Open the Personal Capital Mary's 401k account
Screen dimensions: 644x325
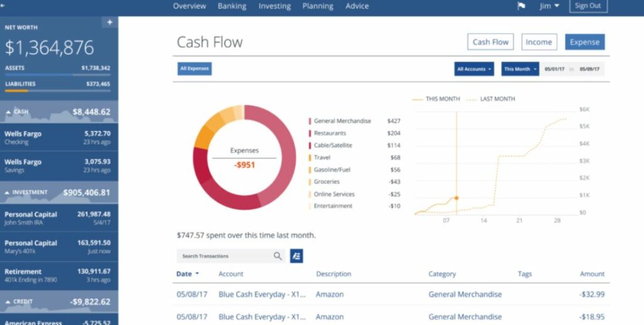tap(58, 246)
